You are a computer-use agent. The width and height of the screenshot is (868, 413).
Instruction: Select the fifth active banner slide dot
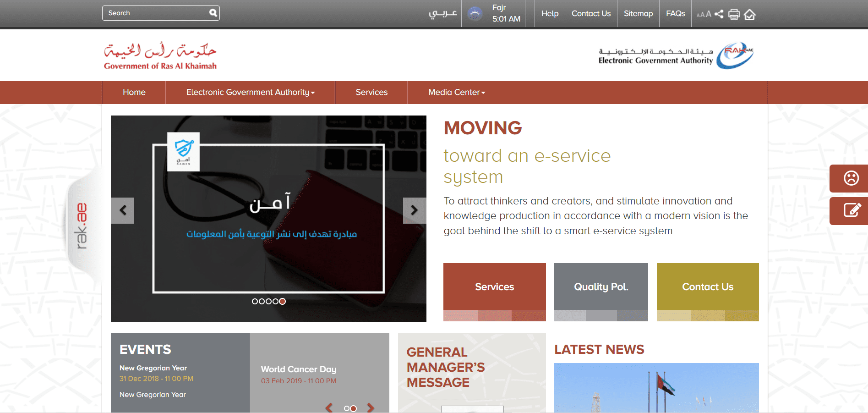(283, 301)
